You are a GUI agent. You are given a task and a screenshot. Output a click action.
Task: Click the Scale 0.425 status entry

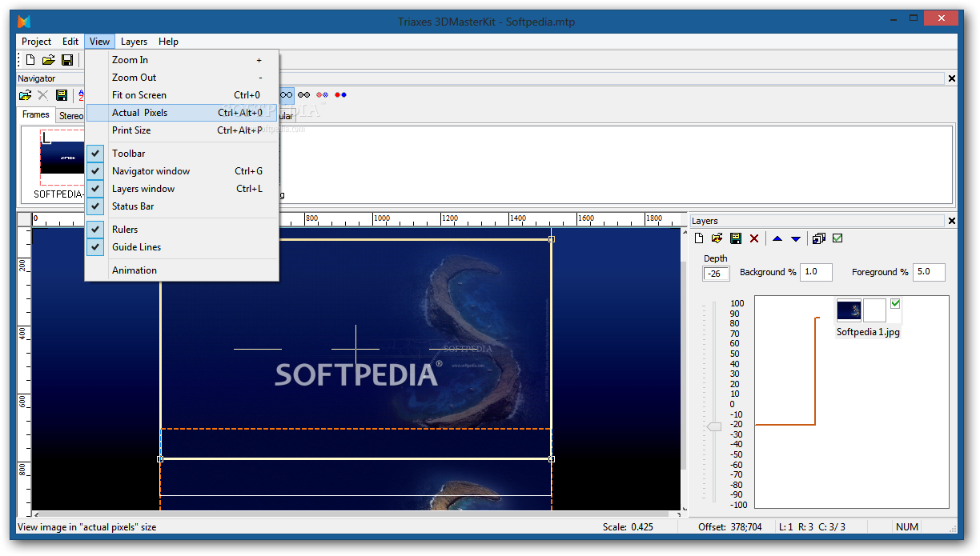(628, 527)
